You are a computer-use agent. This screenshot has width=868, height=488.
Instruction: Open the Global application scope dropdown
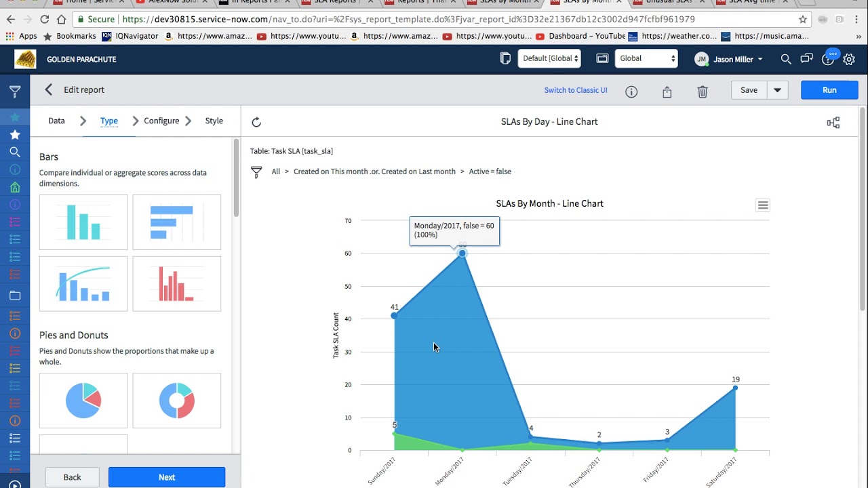(646, 58)
